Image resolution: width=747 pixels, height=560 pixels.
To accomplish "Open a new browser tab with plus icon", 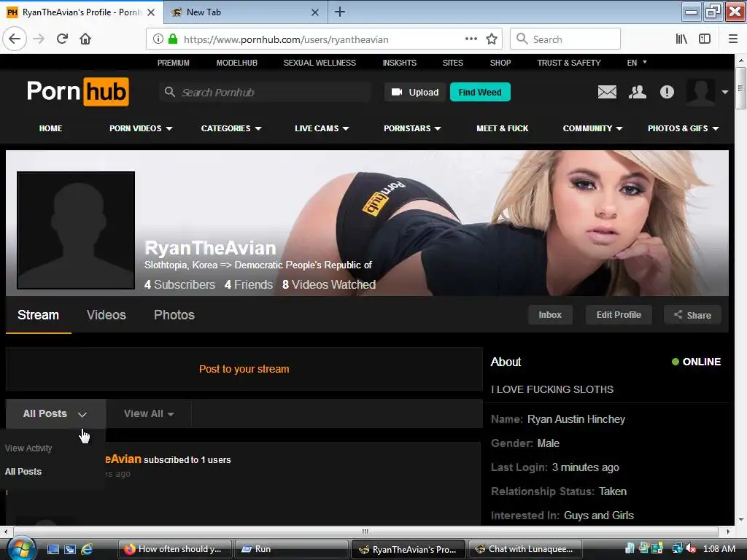I will 340,12.
